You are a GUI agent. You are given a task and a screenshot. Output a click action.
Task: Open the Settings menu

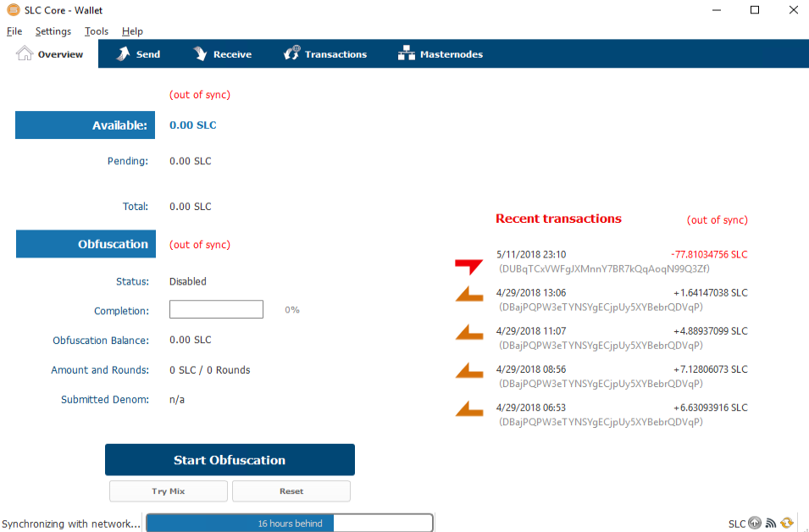pos(53,31)
